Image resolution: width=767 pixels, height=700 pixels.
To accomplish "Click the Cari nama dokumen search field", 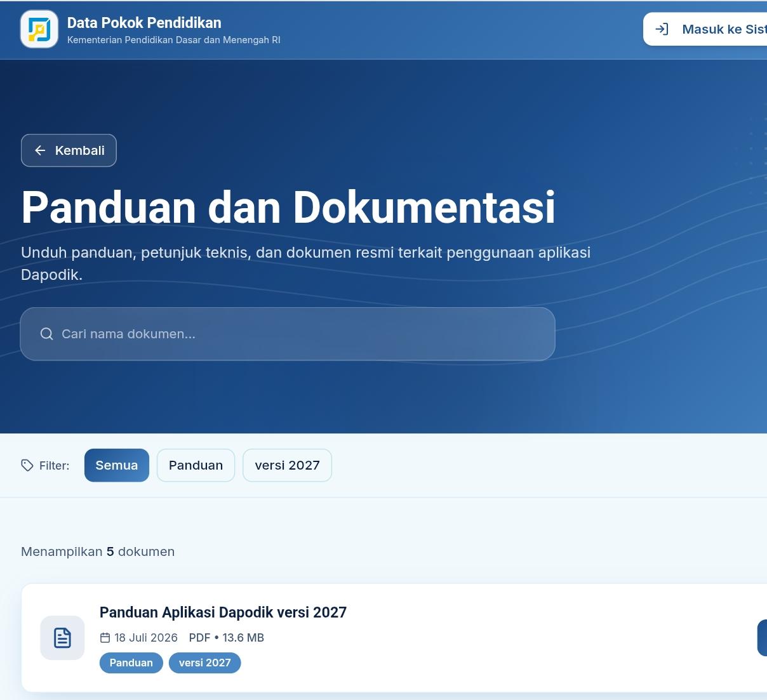I will tap(288, 334).
